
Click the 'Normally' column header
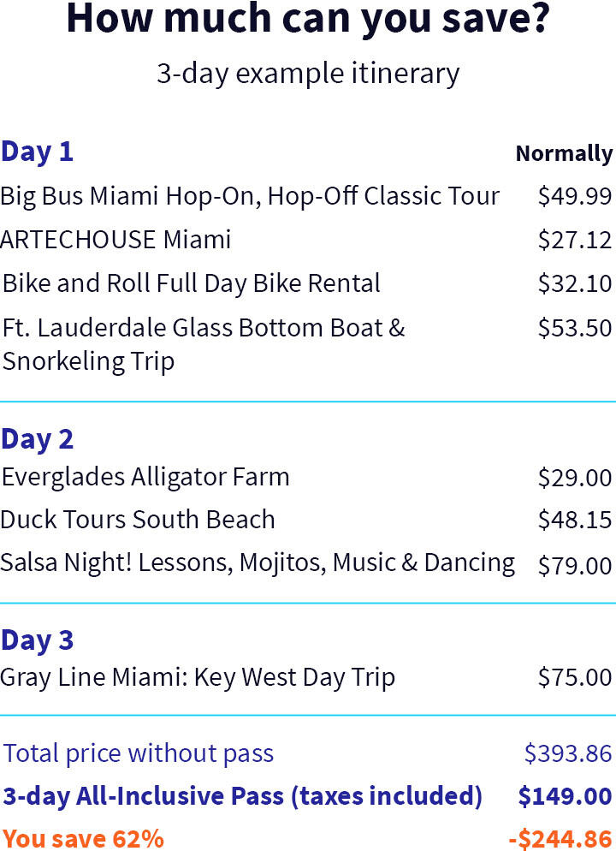(564, 154)
